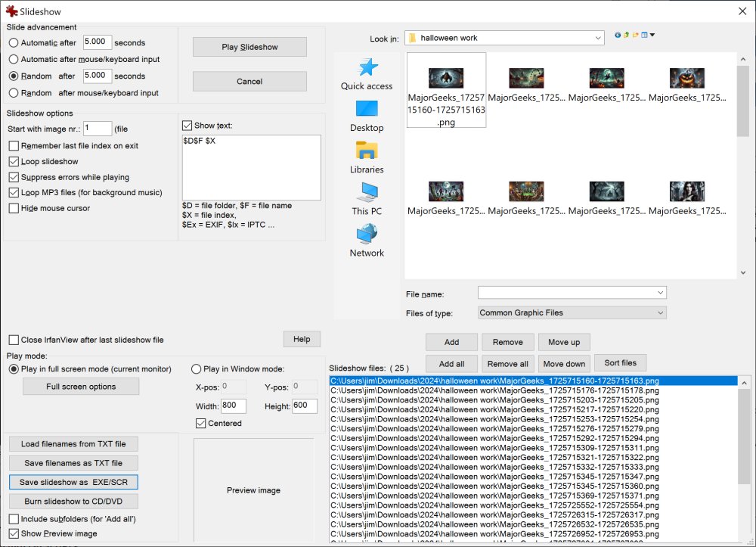Viewport: 756px width, 547px height.
Task: Expand the 'Look in' folder dropdown
Action: [598, 38]
